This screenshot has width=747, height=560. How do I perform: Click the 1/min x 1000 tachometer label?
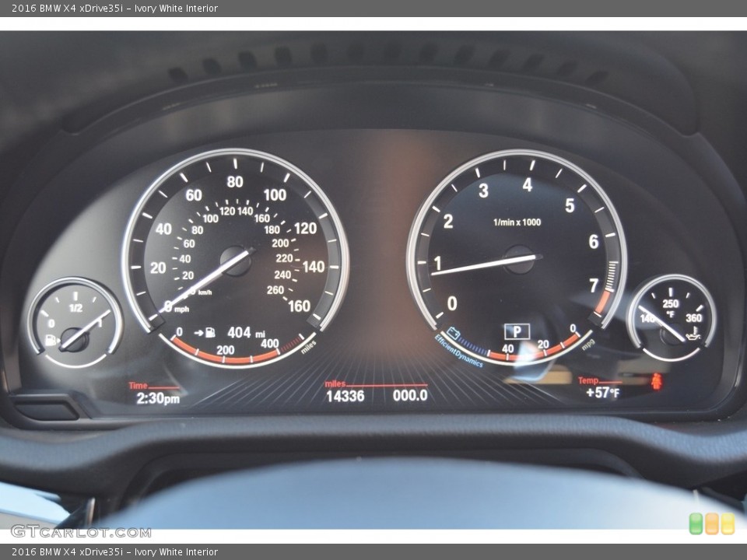coord(517,222)
